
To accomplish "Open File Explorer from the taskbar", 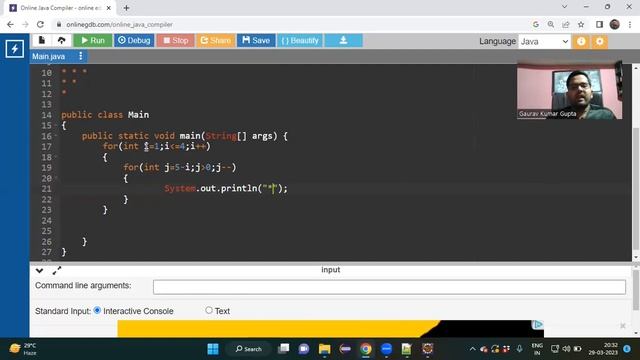I will tap(324, 349).
